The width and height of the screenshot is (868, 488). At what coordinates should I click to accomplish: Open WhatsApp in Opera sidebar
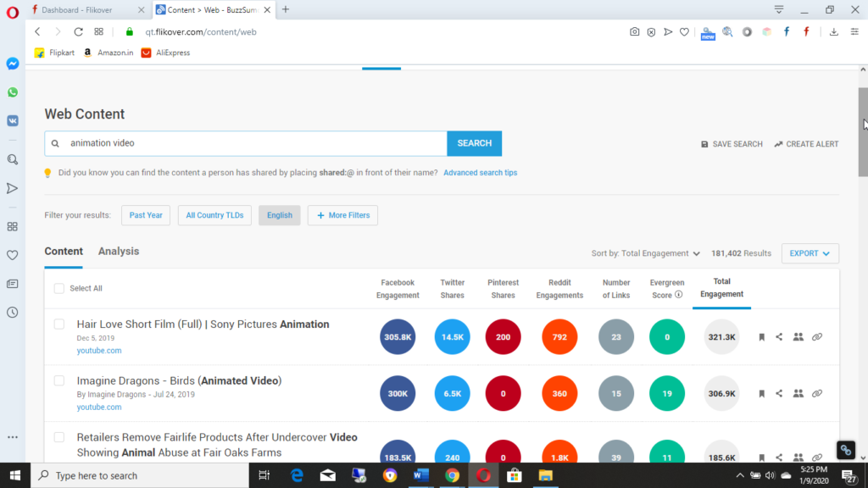click(12, 92)
